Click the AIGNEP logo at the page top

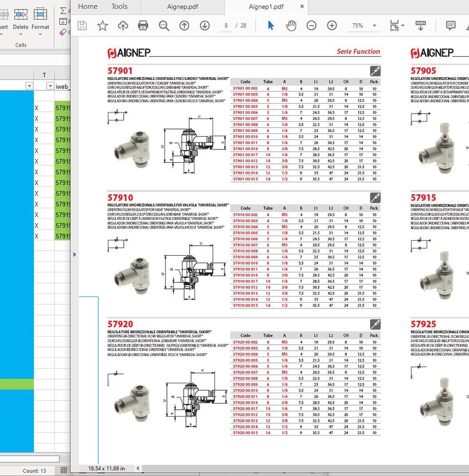(x=129, y=53)
